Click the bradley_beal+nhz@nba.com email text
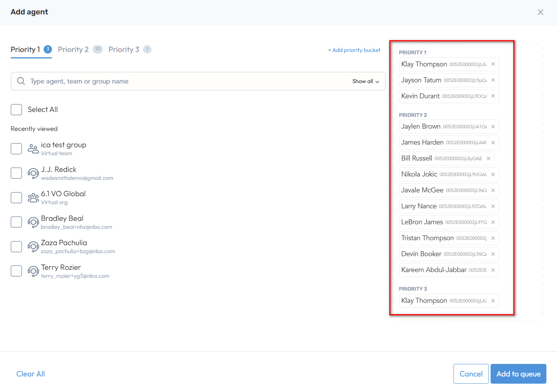 pyautogui.click(x=77, y=227)
